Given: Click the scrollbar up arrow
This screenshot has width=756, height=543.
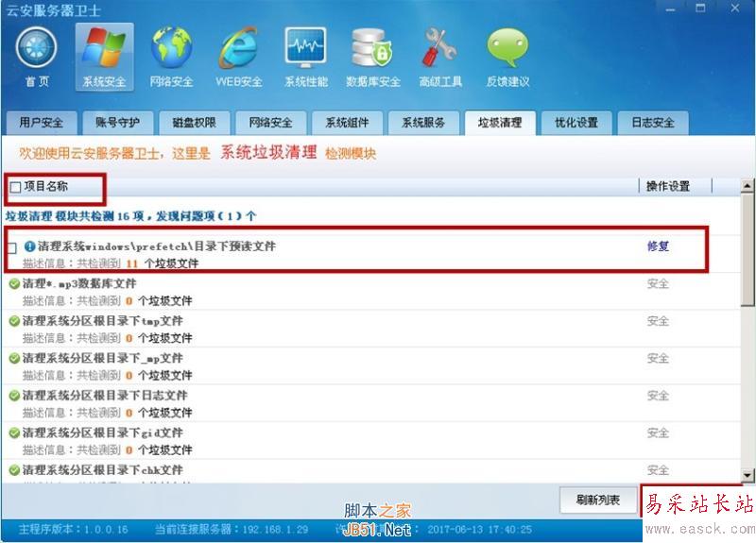Looking at the screenshot, I should click(x=747, y=185).
